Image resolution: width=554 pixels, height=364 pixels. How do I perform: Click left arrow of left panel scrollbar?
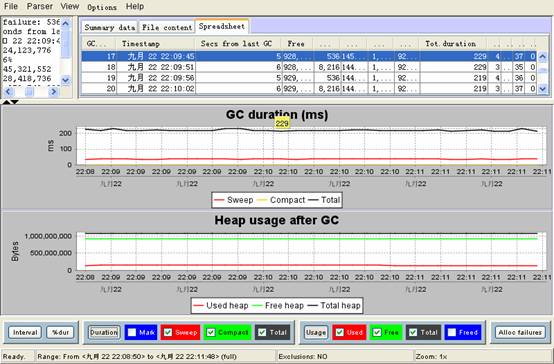point(8,92)
